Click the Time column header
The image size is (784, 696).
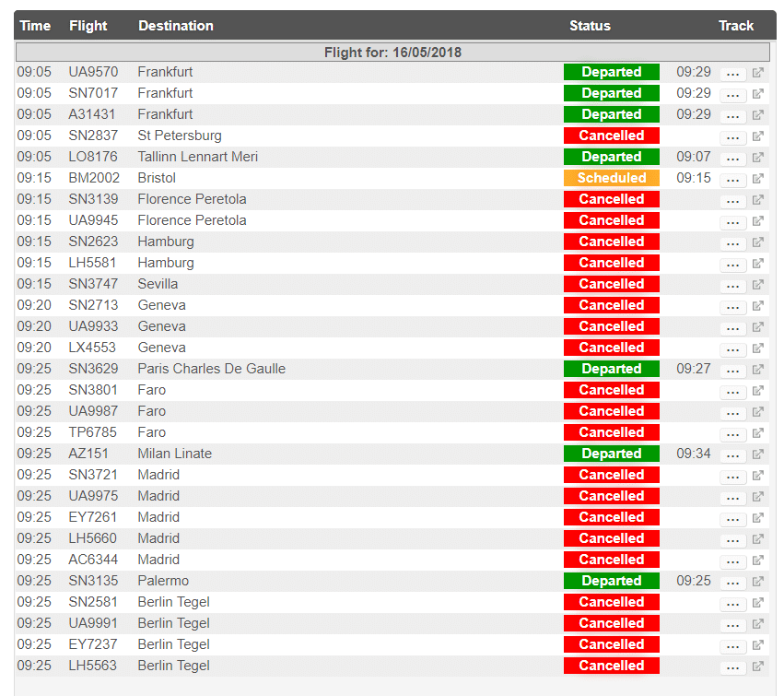35,26
